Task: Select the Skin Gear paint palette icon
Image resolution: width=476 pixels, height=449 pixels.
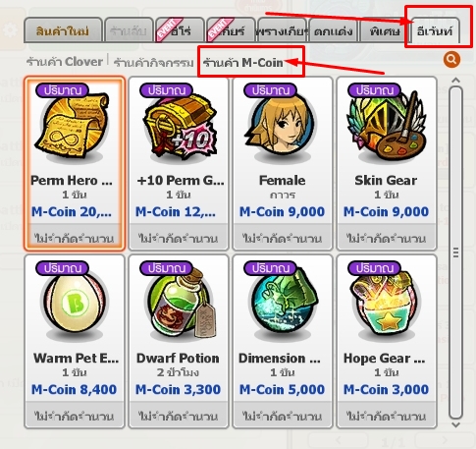Action: [387, 129]
